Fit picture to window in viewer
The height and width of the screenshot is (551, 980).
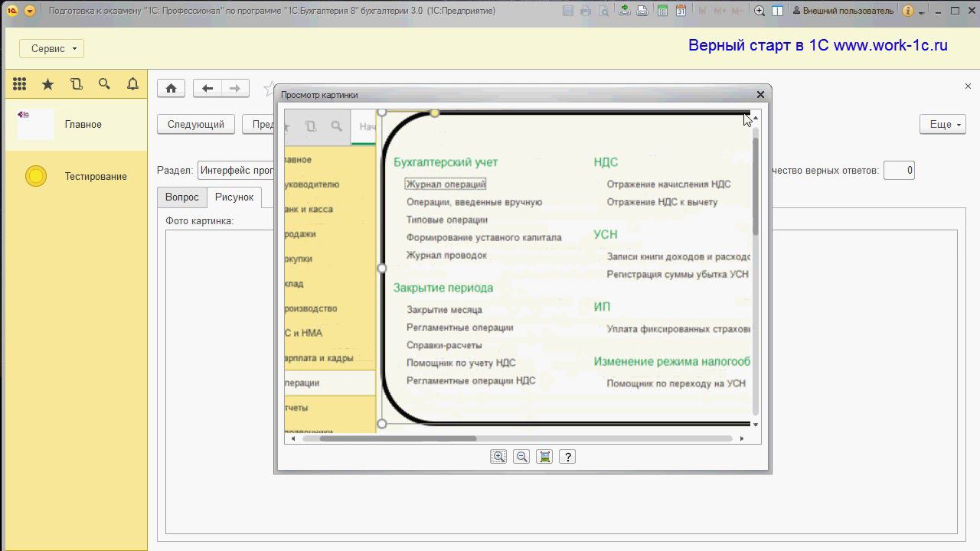(x=544, y=457)
